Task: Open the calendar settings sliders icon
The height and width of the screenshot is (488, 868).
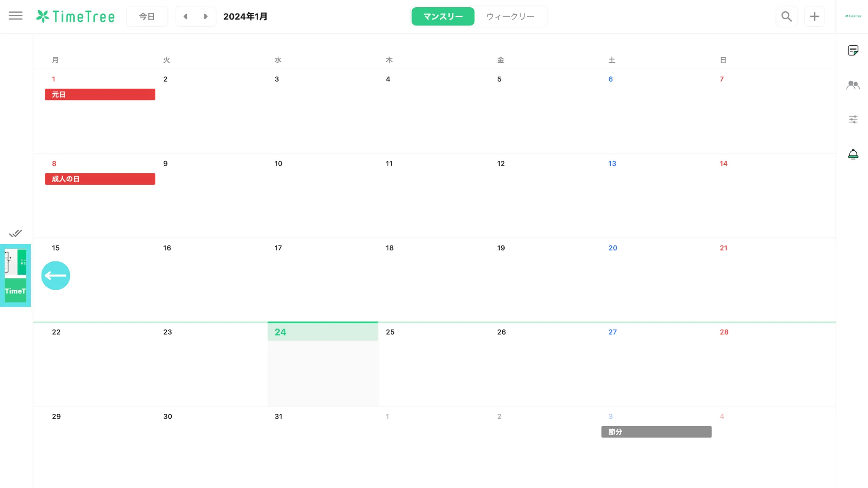Action: coord(853,119)
